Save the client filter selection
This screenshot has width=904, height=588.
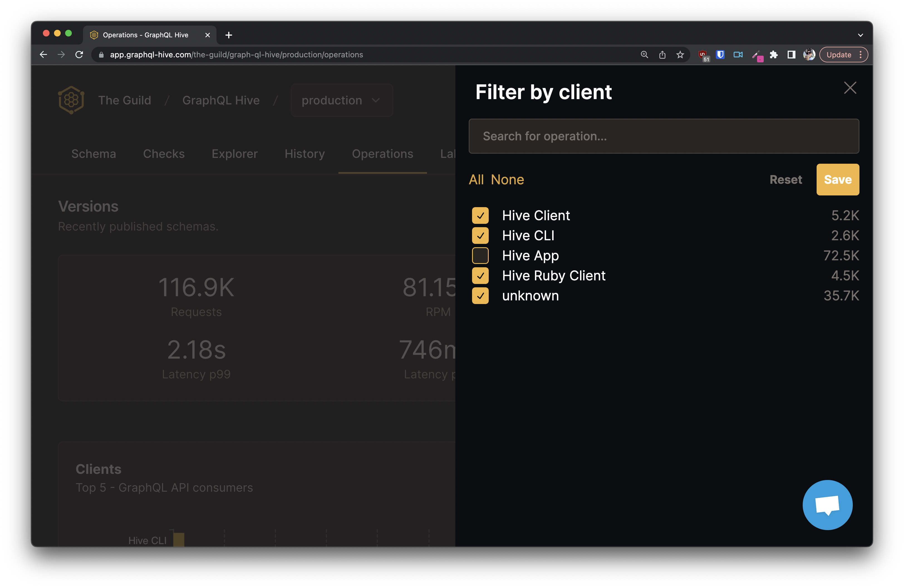(x=837, y=179)
